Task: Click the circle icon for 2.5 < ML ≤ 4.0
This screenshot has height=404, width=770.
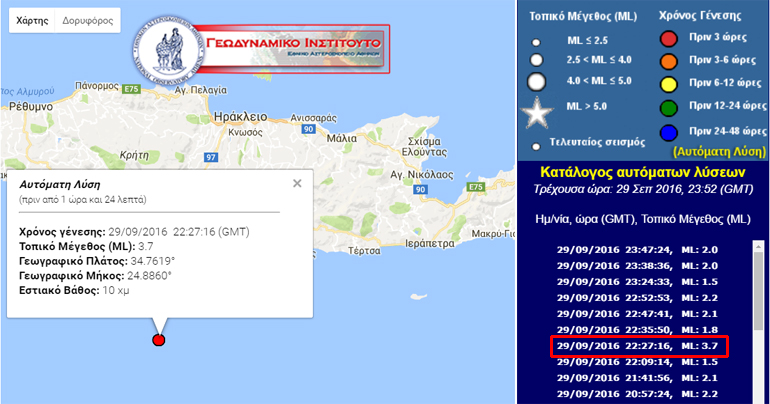Action: click(x=536, y=60)
